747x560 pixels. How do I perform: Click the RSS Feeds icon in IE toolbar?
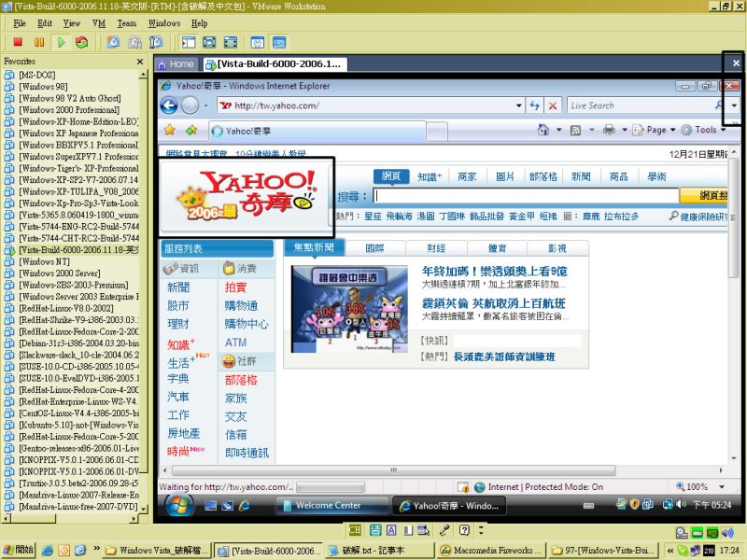click(x=575, y=130)
